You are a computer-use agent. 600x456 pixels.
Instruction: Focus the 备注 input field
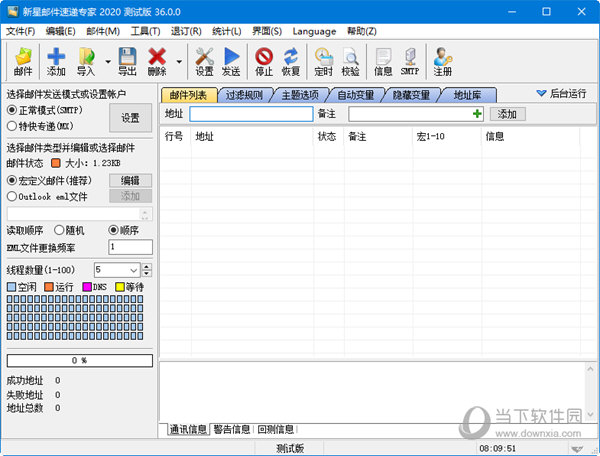pyautogui.click(x=416, y=114)
